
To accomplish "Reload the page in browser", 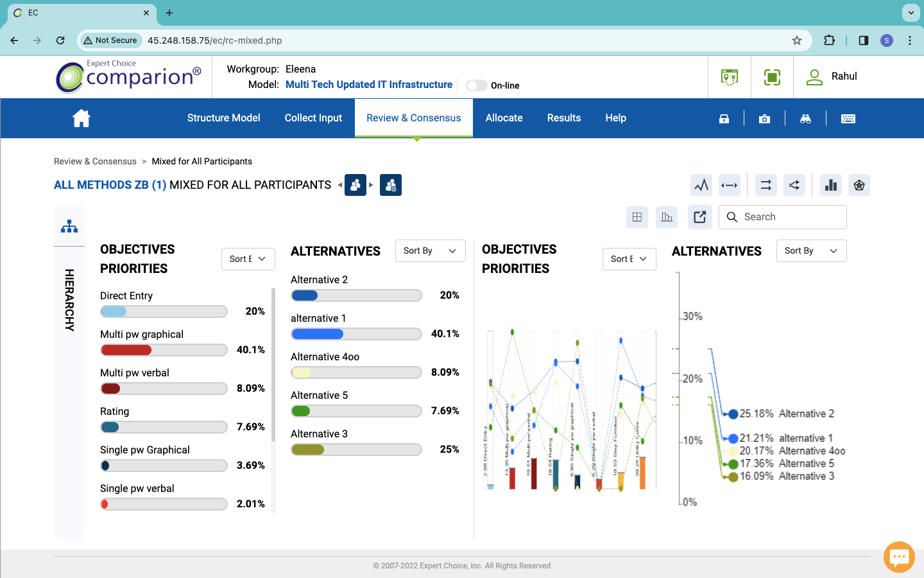I will 60,40.
